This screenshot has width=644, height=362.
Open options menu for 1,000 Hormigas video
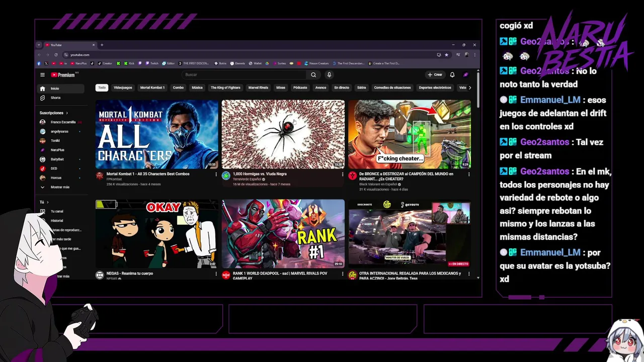(x=343, y=174)
